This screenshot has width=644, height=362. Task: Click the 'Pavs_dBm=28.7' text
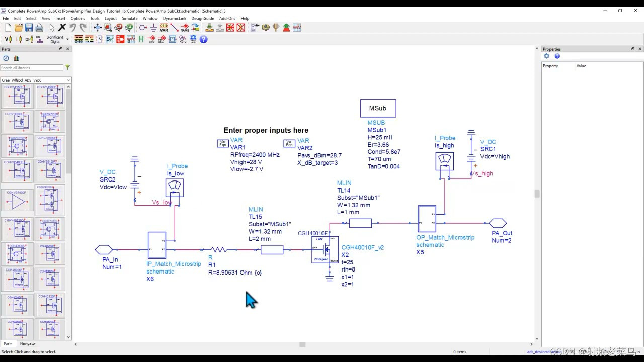point(319,155)
